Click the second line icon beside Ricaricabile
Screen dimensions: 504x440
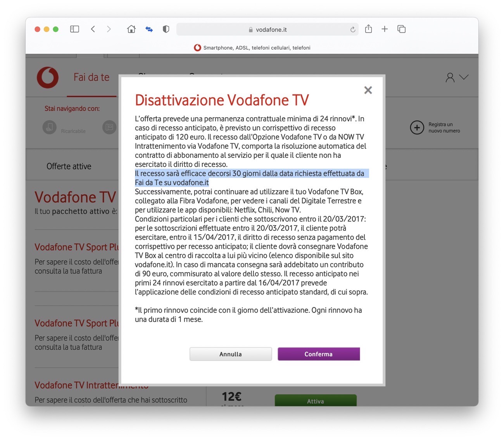(109, 127)
